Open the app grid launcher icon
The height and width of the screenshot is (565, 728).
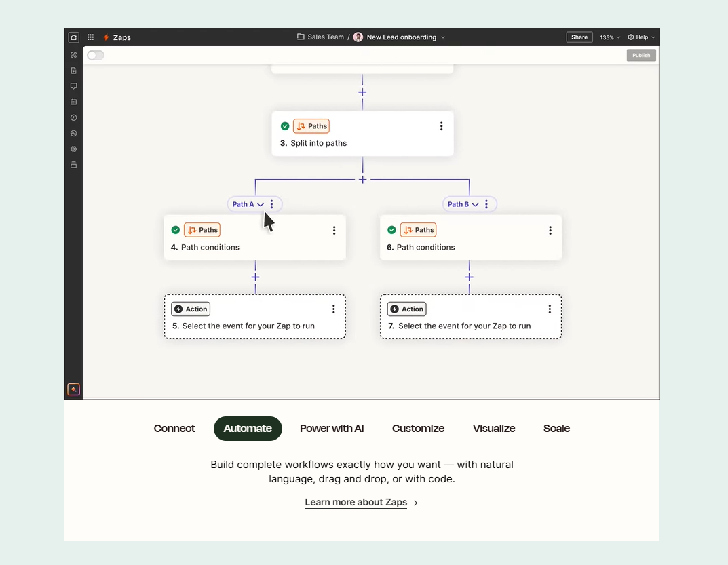(91, 37)
